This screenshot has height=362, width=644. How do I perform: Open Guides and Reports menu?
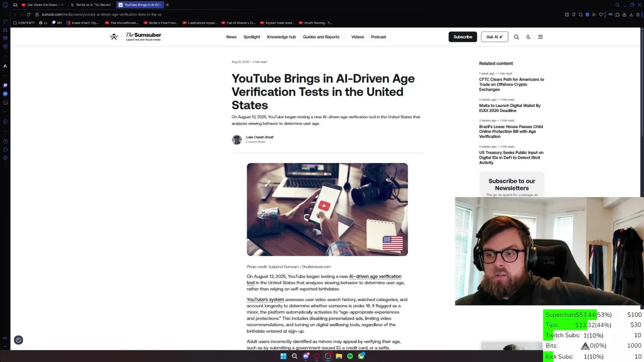(x=321, y=37)
